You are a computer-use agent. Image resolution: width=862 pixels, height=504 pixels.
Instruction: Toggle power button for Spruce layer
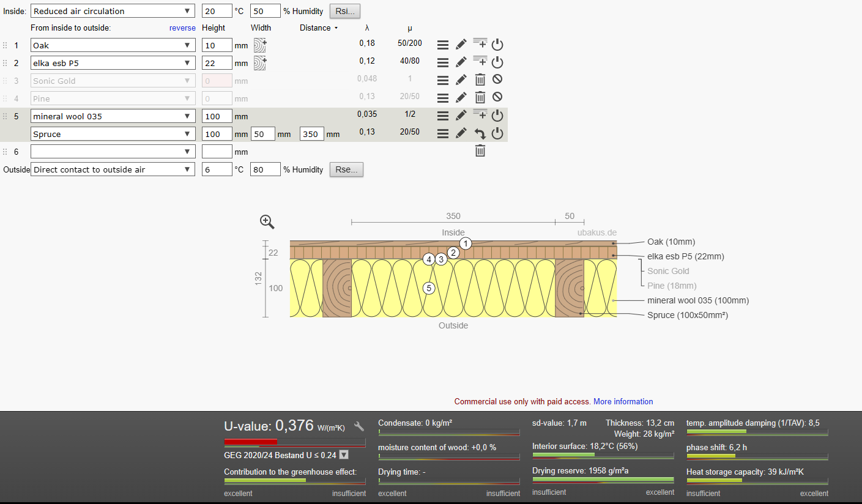[x=497, y=133]
